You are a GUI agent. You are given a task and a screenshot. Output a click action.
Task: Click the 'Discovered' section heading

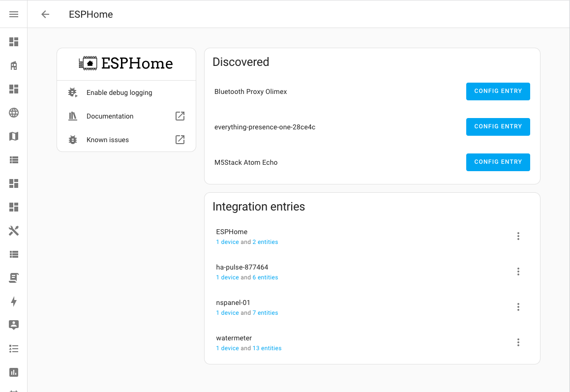240,62
